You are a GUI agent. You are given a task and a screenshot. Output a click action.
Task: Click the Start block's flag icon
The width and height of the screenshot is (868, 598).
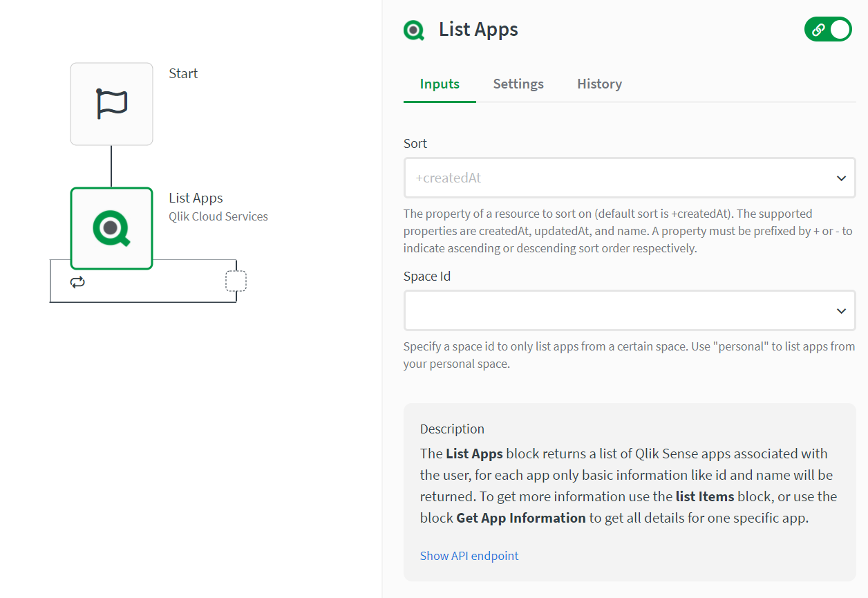pos(111,104)
